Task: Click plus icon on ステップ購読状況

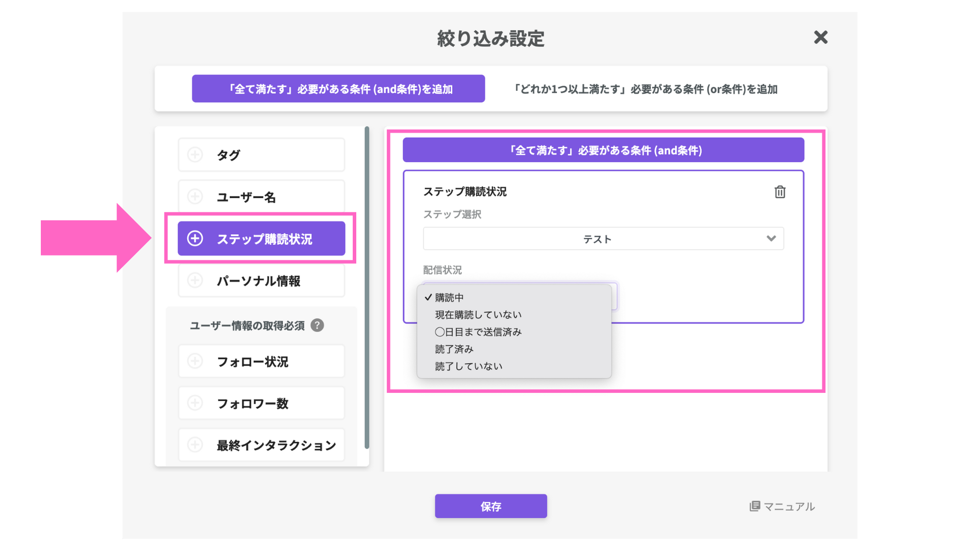Action: pyautogui.click(x=195, y=238)
